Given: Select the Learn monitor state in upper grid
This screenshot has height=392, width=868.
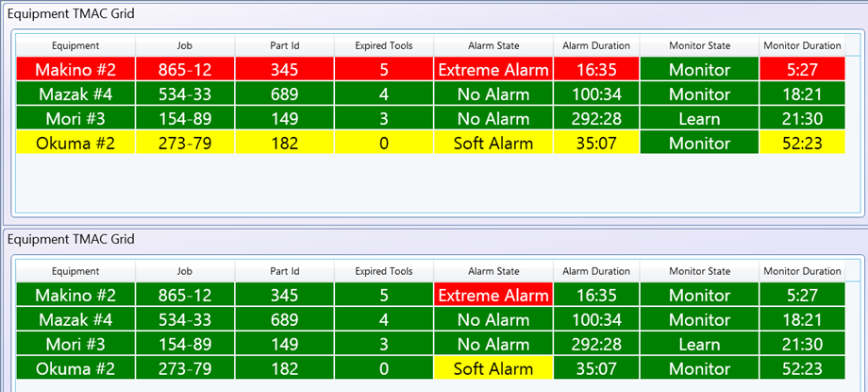Looking at the screenshot, I should click(699, 119).
